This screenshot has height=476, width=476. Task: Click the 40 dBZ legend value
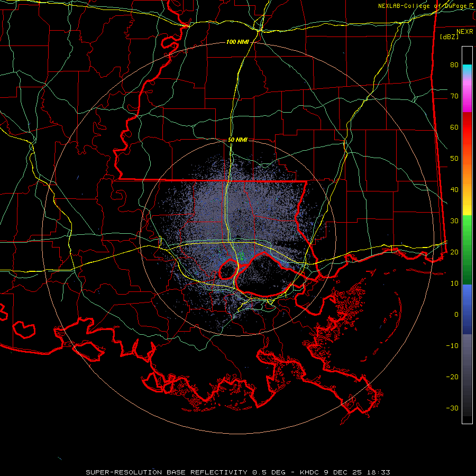[x=454, y=190]
